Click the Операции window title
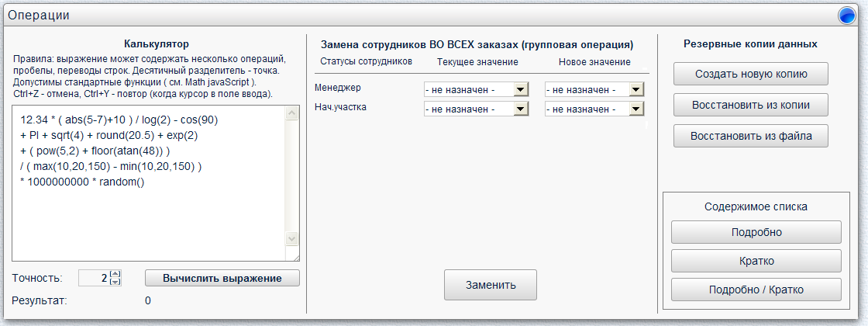The image size is (868, 326). coord(39,16)
